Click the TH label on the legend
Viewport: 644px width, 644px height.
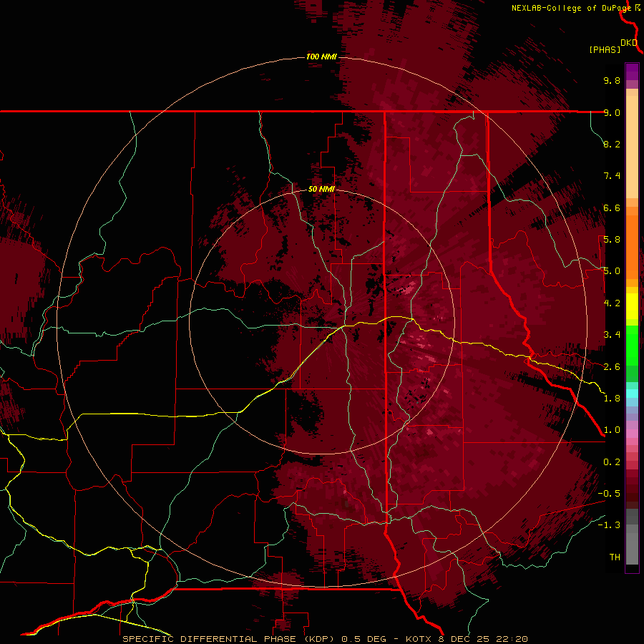615,557
